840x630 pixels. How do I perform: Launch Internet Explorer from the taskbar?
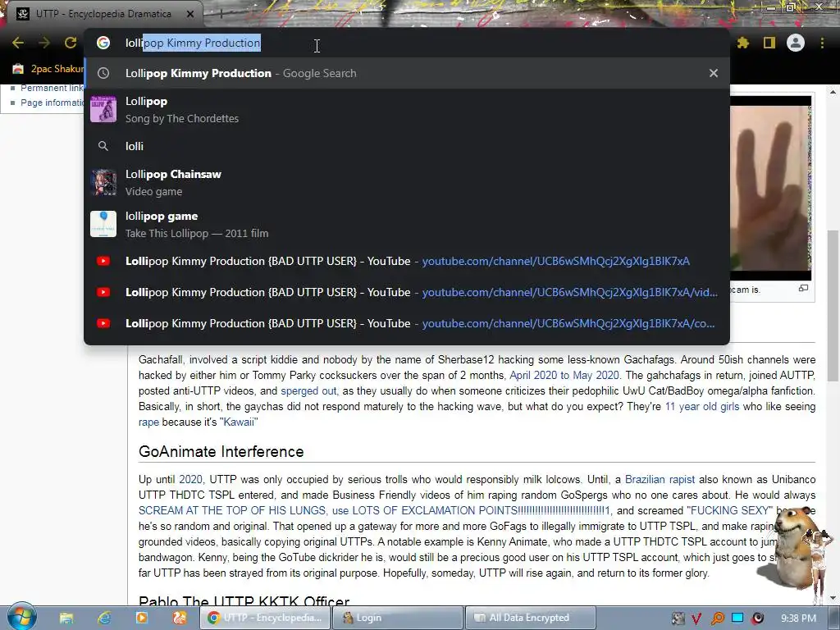click(104, 619)
